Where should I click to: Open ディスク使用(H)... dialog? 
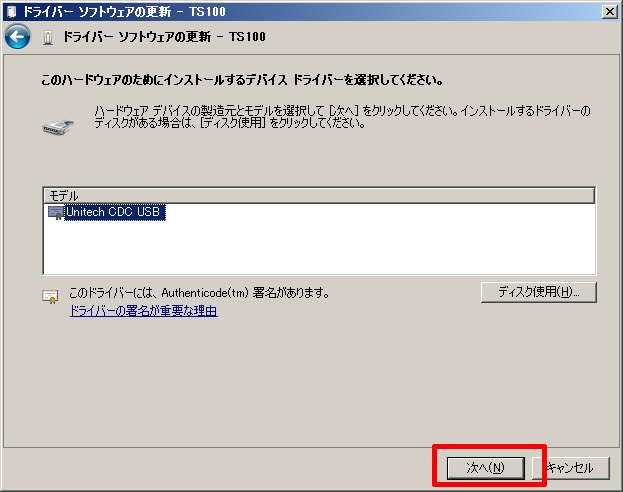click(538, 292)
